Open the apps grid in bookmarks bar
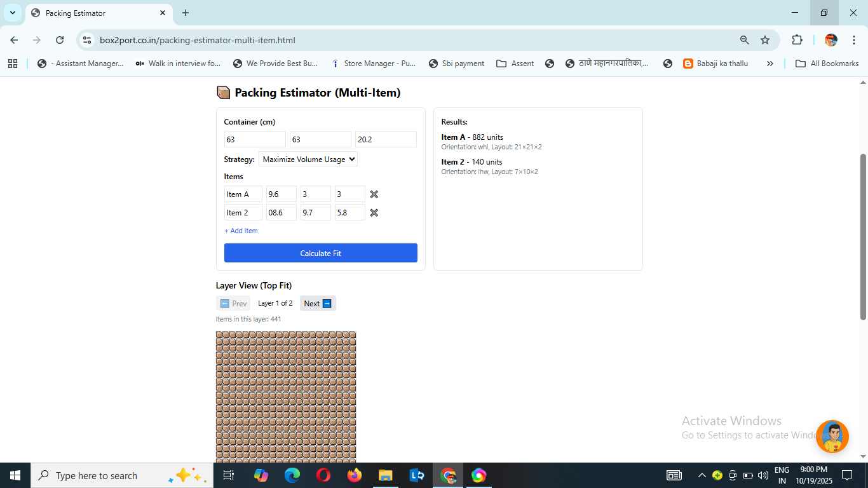 [x=13, y=64]
